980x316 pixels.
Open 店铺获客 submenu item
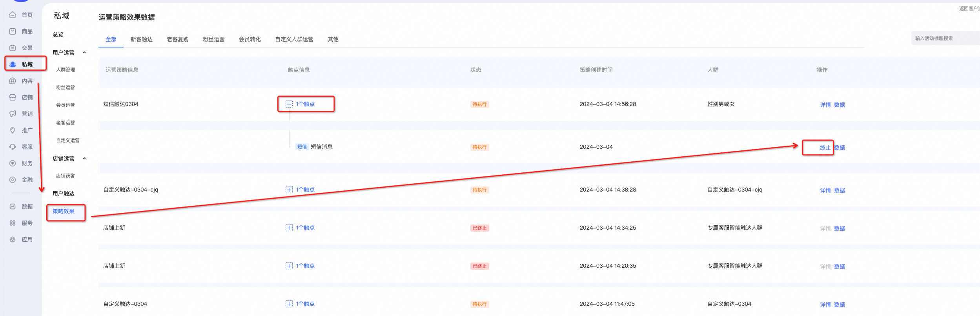click(66, 176)
